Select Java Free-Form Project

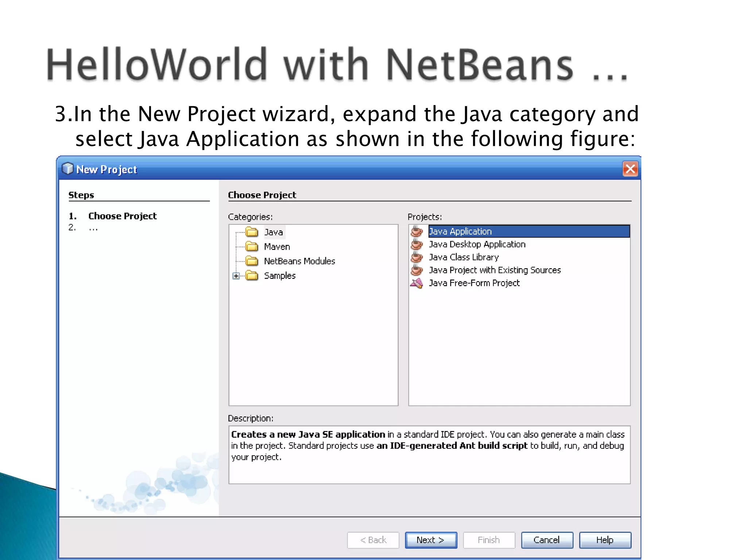[474, 283]
